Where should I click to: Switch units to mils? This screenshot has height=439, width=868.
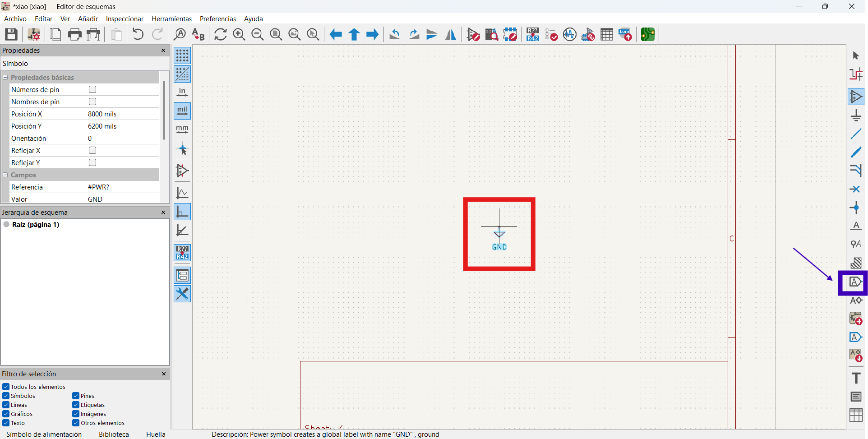pyautogui.click(x=182, y=111)
